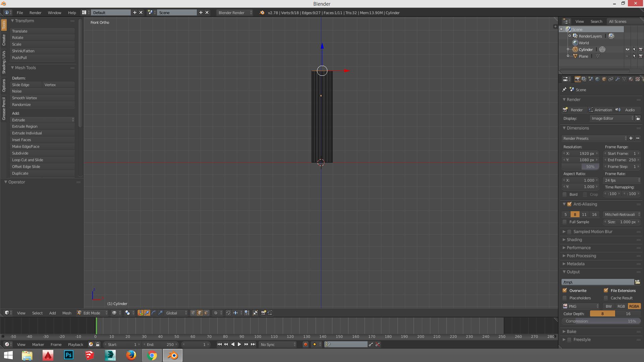Expand the Cylinder tree item in outliner
Image resolution: width=644 pixels, height=362 pixels.
click(568, 49)
